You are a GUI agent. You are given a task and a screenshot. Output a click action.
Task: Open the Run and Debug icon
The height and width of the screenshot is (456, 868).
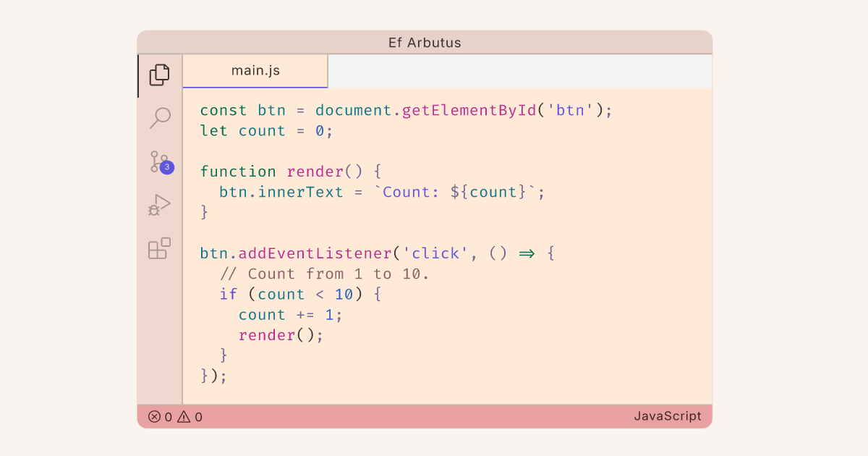point(159,205)
